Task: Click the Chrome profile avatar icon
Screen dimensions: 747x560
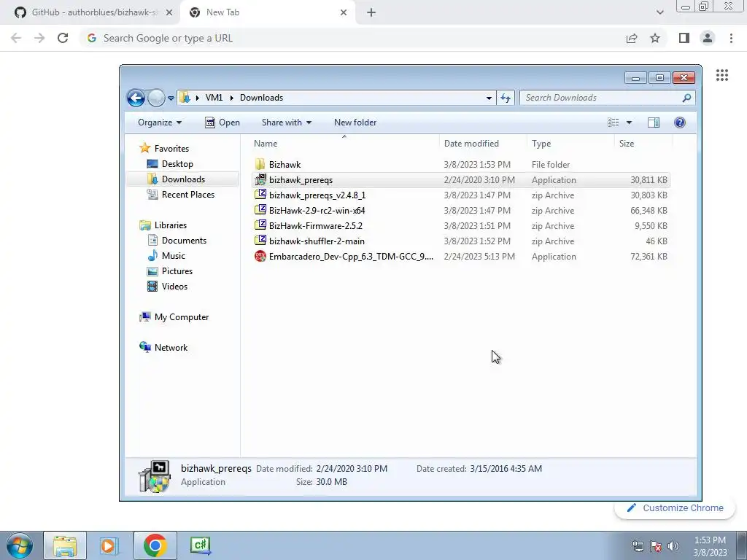Action: click(x=708, y=38)
